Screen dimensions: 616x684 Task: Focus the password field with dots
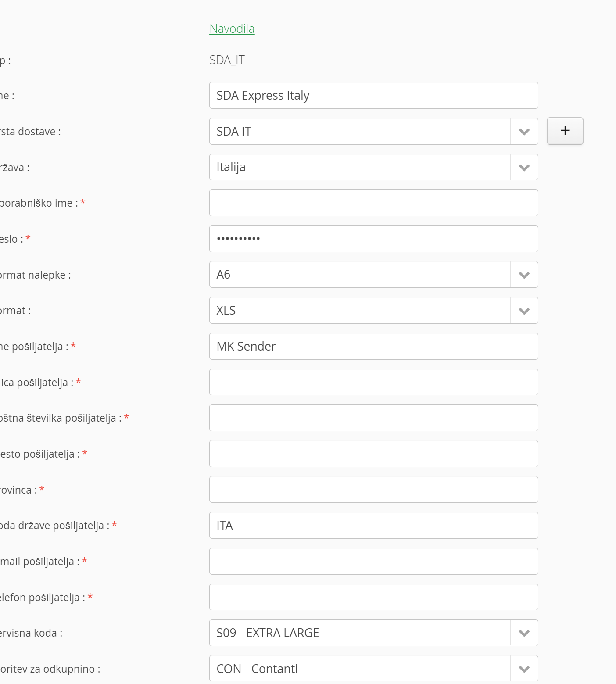374,239
